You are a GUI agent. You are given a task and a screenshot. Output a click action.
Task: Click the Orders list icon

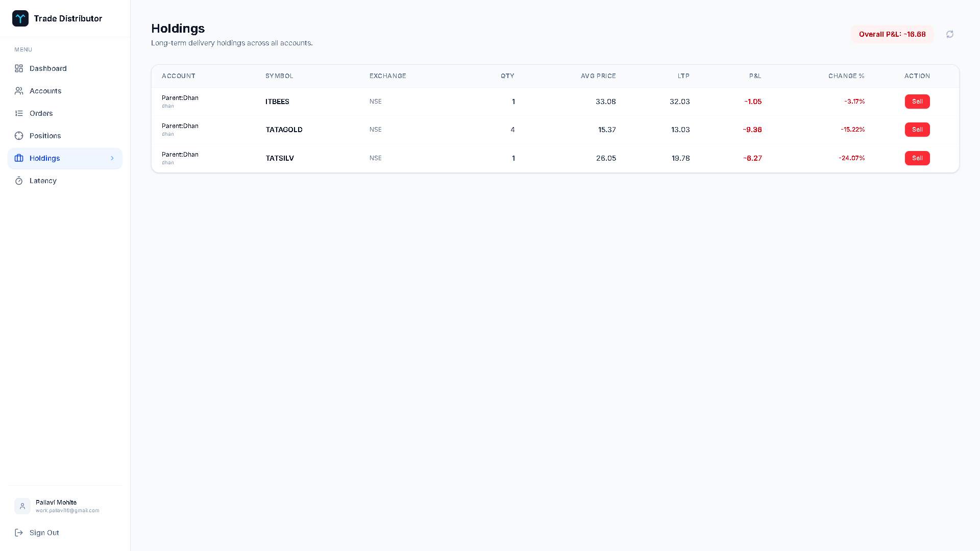(x=19, y=113)
